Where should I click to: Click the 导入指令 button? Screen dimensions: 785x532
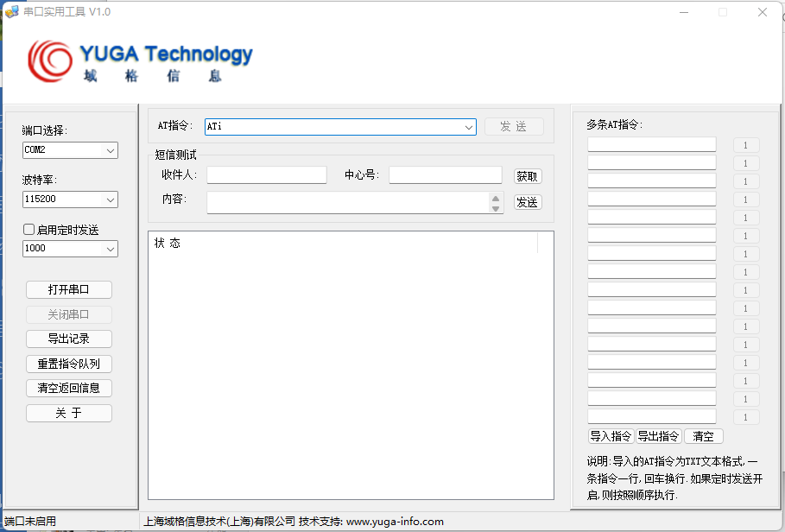click(611, 436)
